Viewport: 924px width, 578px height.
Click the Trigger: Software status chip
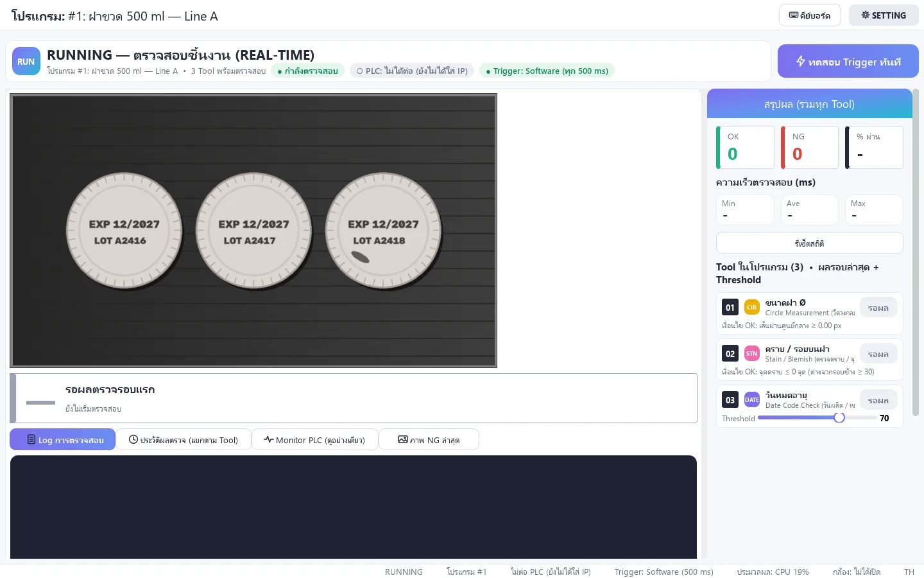[547, 71]
